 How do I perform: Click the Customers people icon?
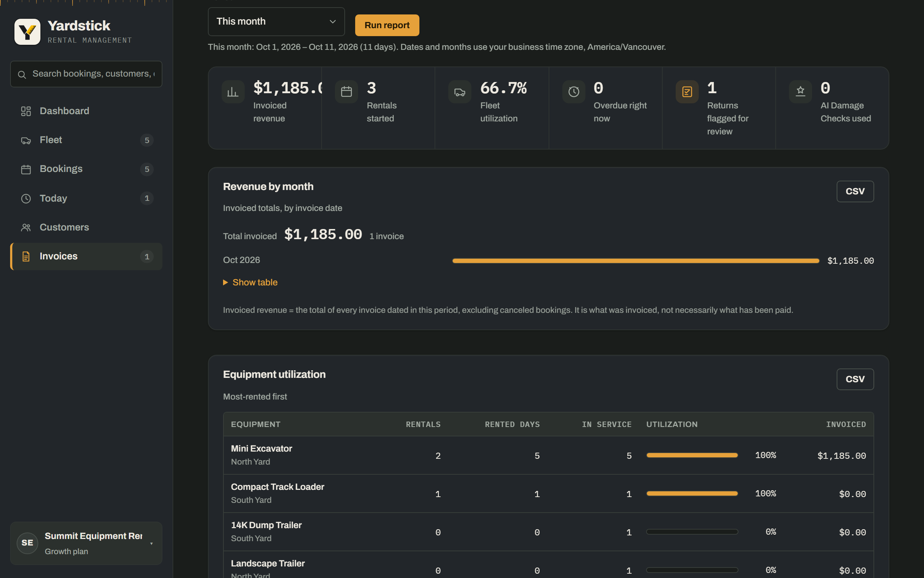click(26, 228)
